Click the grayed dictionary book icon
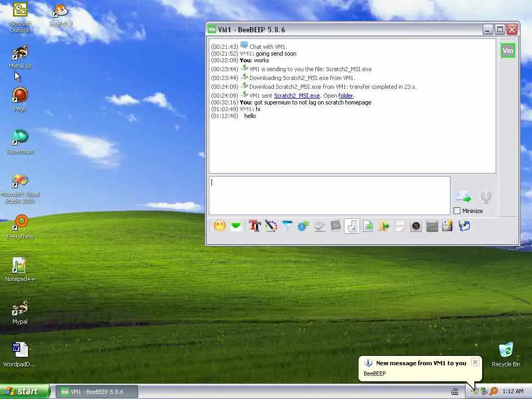This screenshot has height=399, width=532. click(x=336, y=225)
